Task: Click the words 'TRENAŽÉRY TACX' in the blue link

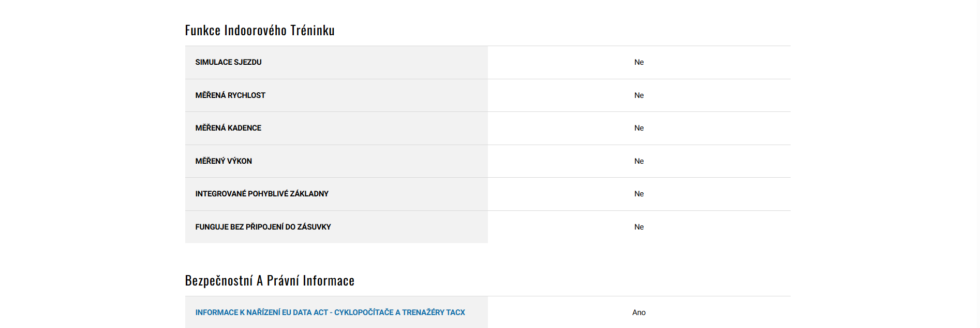Action: 434,312
